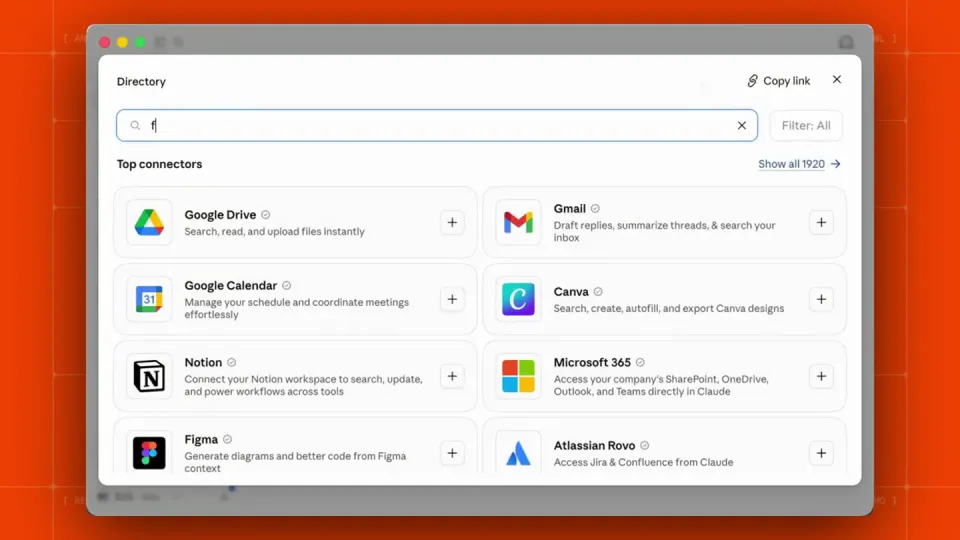Close the Directory dialog
The width and height of the screenshot is (960, 540).
(836, 80)
